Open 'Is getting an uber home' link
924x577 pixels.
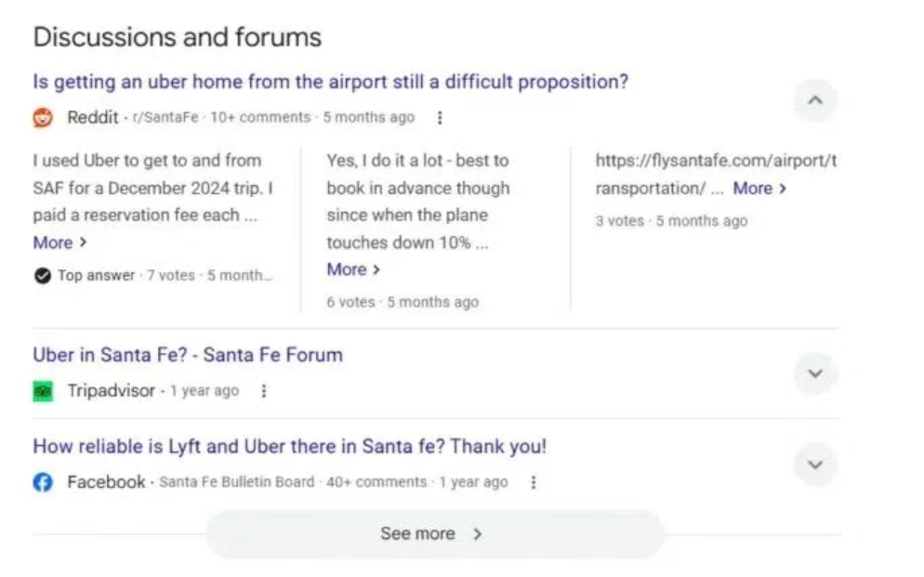pyautogui.click(x=331, y=82)
